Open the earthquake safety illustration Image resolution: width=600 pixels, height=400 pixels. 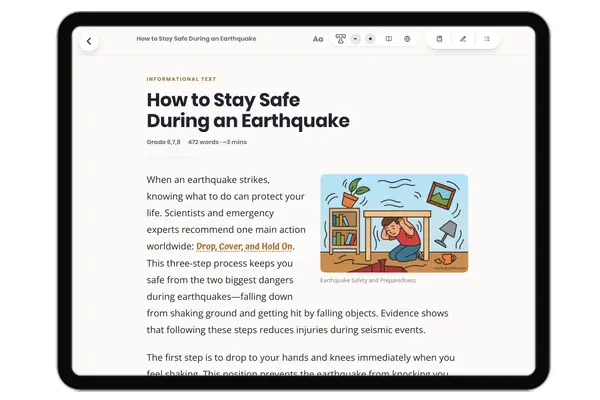click(394, 223)
